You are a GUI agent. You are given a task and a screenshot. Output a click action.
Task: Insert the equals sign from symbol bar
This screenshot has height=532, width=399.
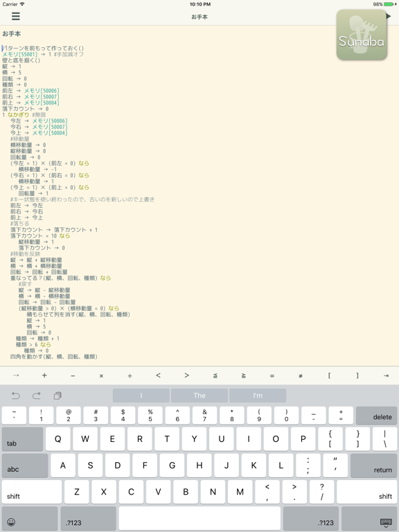272,375
